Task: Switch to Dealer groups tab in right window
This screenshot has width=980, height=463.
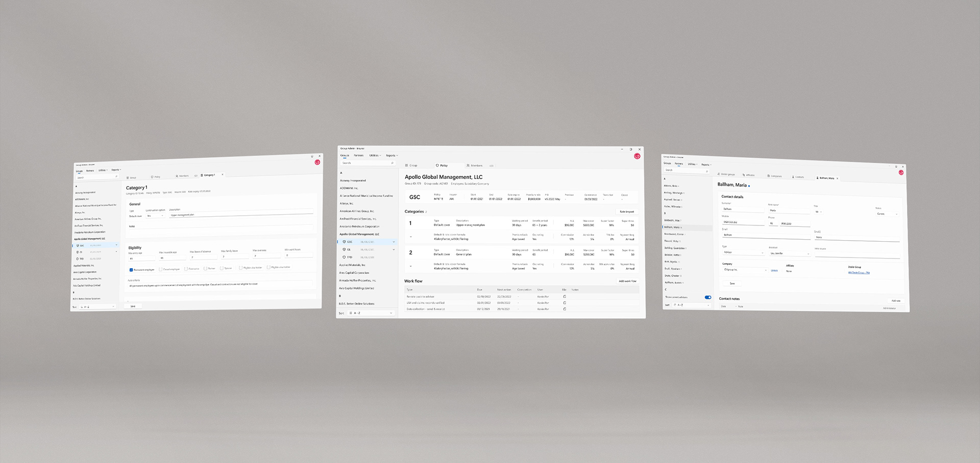Action: pyautogui.click(x=726, y=174)
